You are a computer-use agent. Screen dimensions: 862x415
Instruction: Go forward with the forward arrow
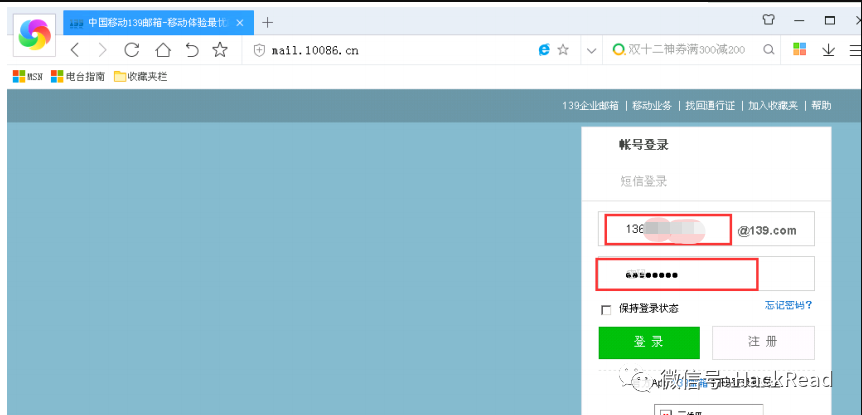[x=102, y=51]
